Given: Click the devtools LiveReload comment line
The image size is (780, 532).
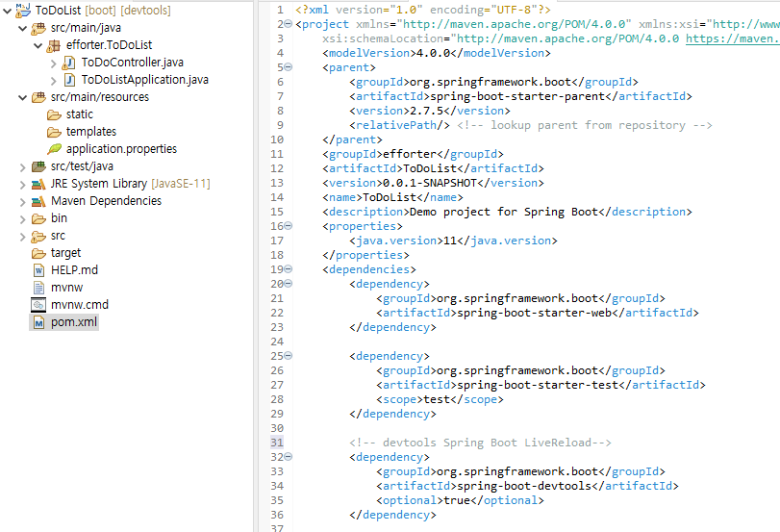Looking at the screenshot, I should point(480,443).
